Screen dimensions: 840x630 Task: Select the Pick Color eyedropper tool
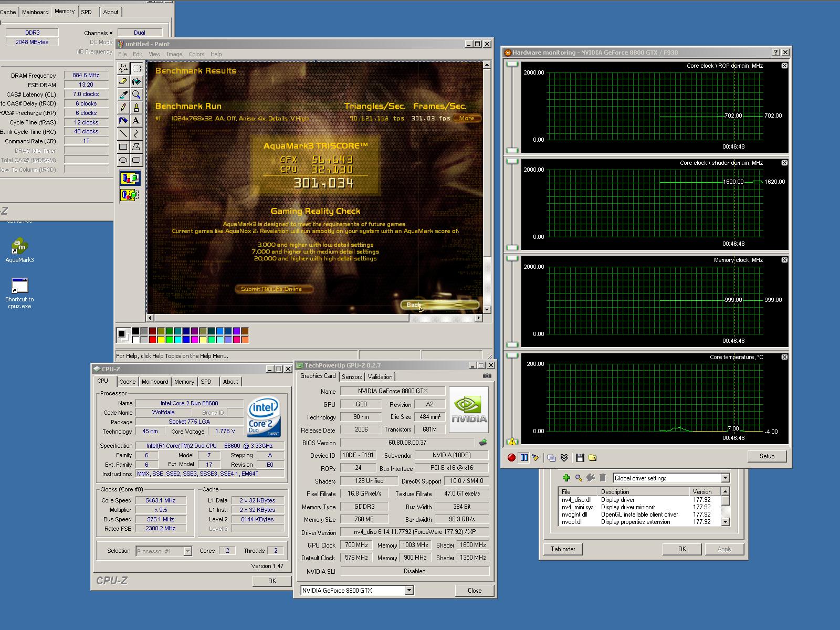click(123, 94)
